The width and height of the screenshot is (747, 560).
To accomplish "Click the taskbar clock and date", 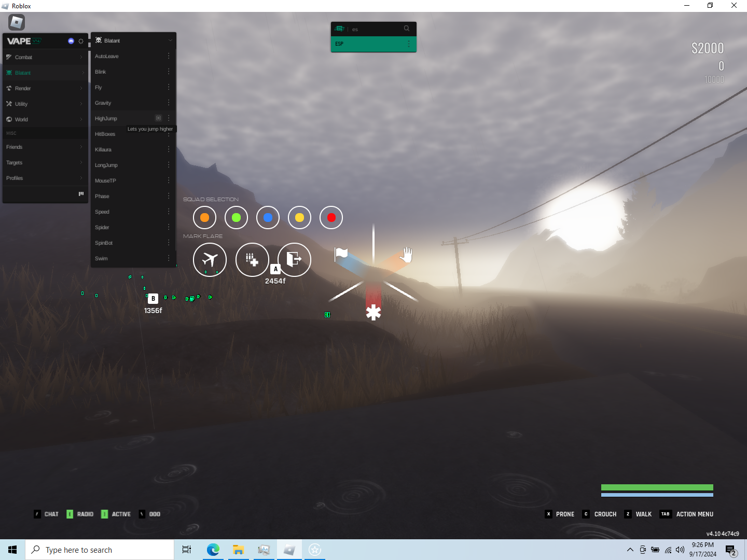I will [x=703, y=550].
